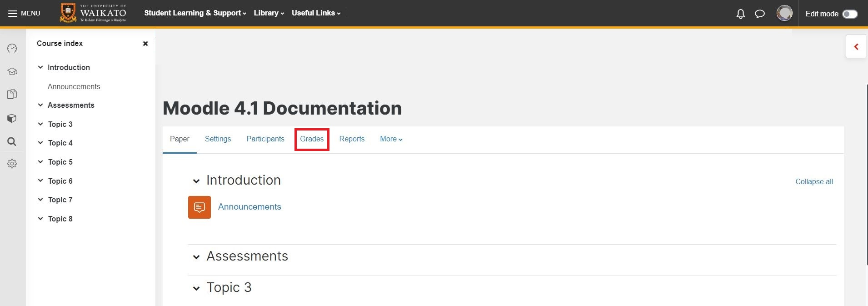Collapse Topic 6 chevron in Course index

[x=40, y=181]
